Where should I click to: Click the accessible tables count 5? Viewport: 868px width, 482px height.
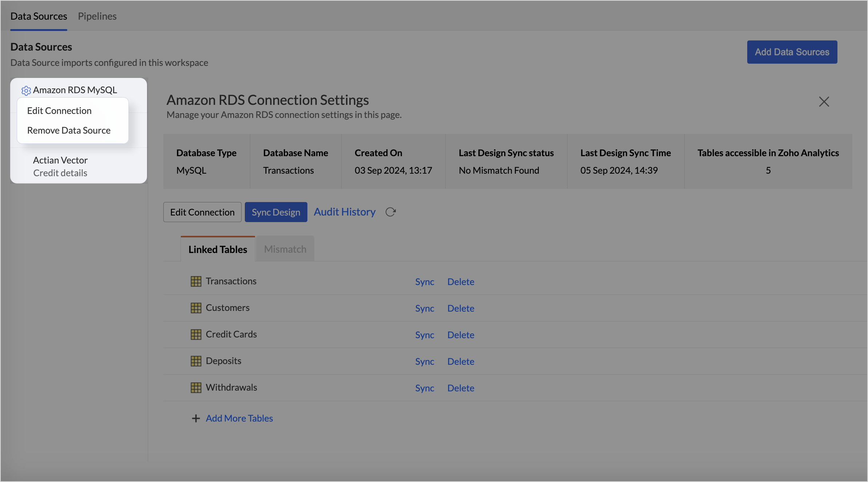coord(768,170)
